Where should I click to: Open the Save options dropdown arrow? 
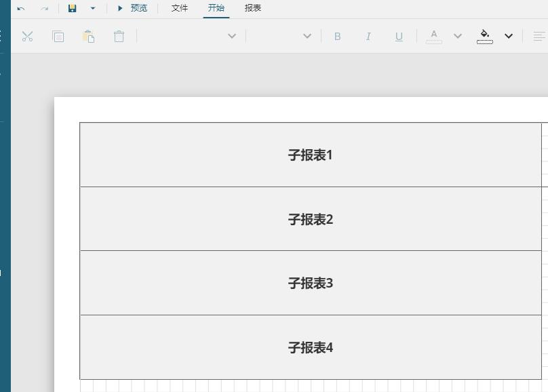coord(92,8)
